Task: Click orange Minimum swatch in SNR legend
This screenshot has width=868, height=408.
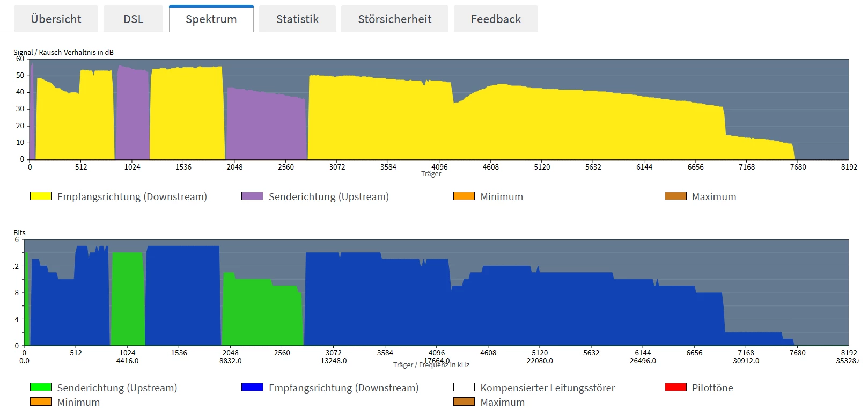Action: 464,196
